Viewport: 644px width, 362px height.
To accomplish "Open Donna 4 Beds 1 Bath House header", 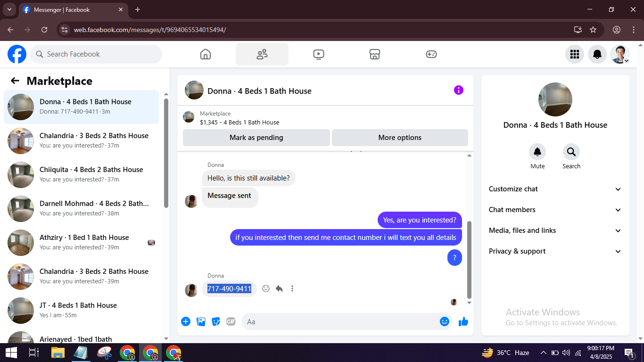I will pyautogui.click(x=259, y=91).
